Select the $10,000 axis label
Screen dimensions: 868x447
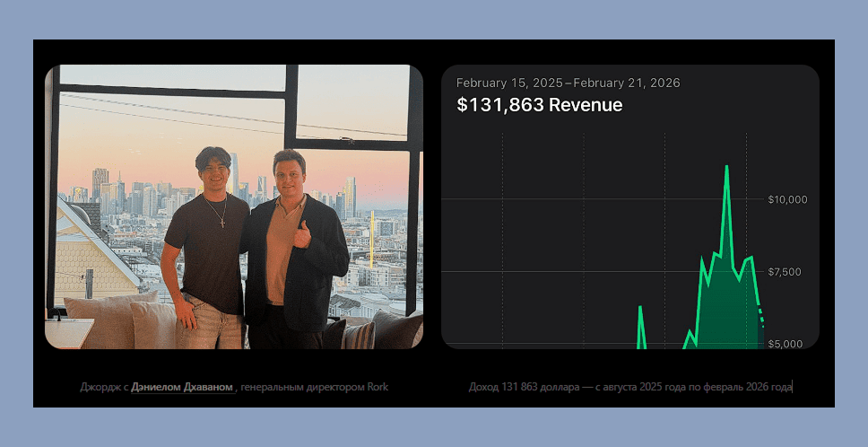(x=787, y=199)
